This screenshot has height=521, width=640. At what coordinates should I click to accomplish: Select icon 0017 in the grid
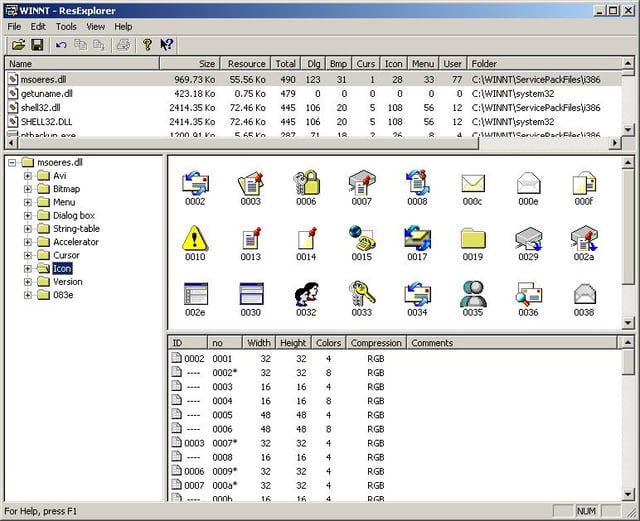point(417,243)
